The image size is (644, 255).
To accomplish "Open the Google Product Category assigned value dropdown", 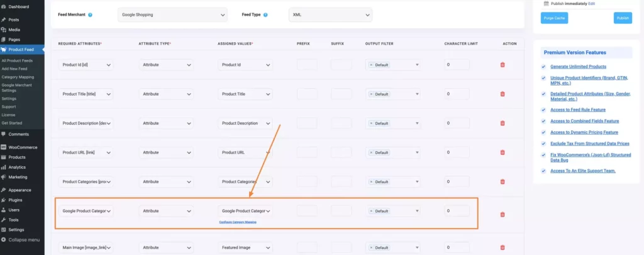I will click(245, 211).
